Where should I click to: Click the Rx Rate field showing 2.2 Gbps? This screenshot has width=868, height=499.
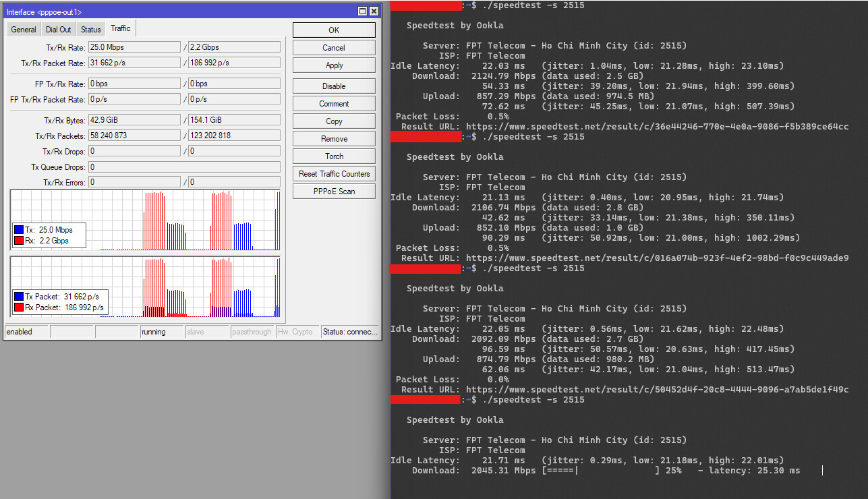pos(234,47)
